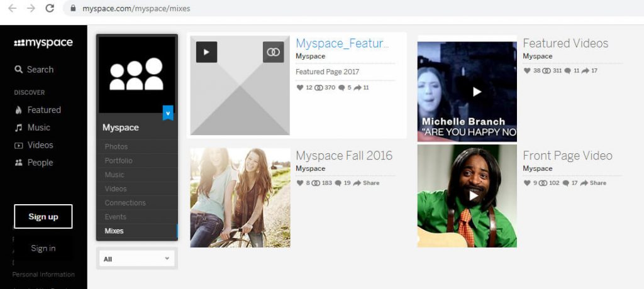Click the Myspace profile picture
This screenshot has width=644, height=289.
136,75
